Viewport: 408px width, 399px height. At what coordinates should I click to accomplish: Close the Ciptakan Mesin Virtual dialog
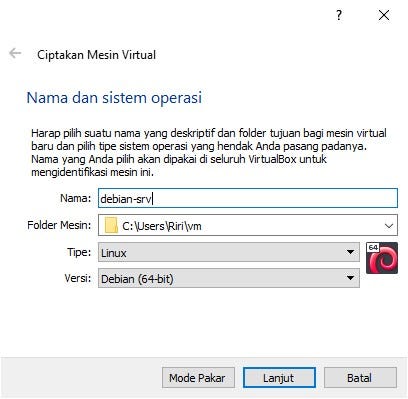coord(384,15)
